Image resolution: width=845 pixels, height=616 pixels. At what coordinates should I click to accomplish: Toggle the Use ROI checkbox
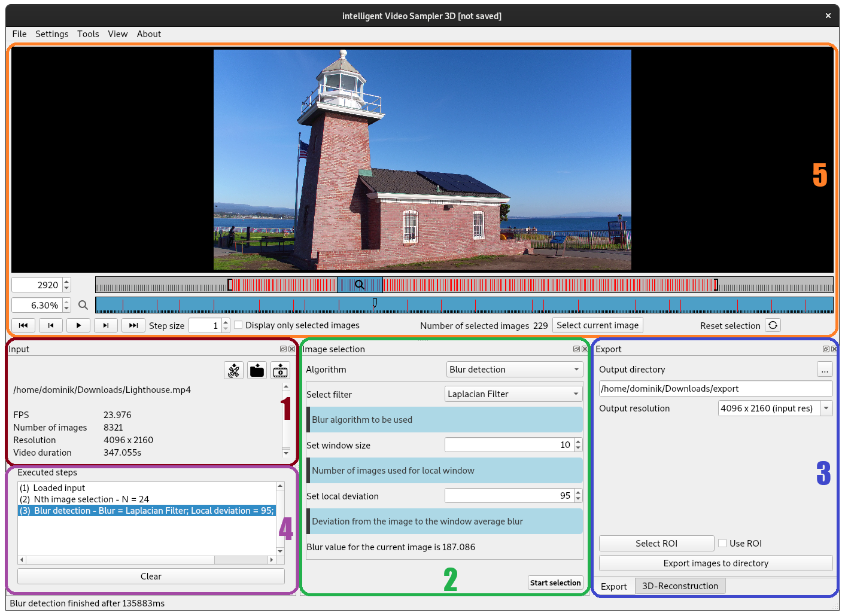click(x=722, y=543)
